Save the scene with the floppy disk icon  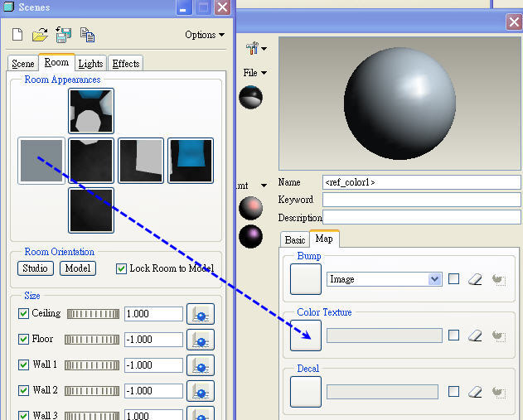click(63, 35)
